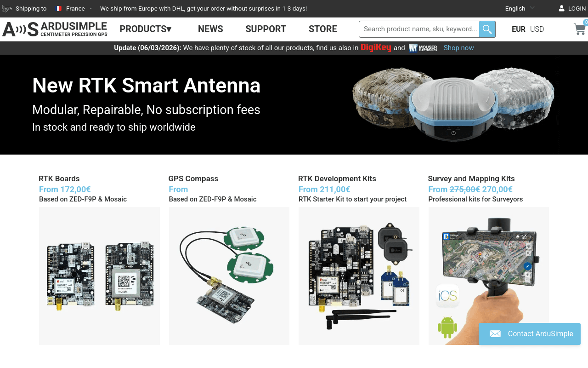Click 'From 172,00€' price text
The height and width of the screenshot is (368, 588).
(65, 190)
